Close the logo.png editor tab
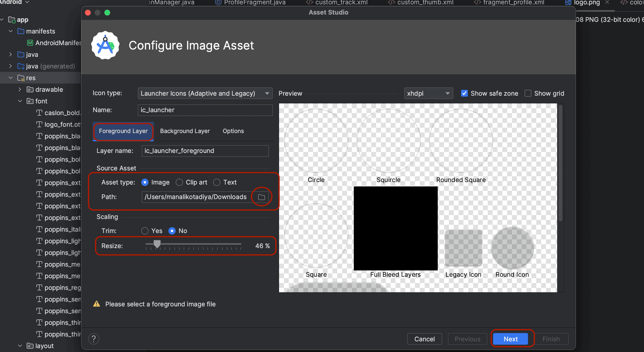This screenshot has height=352, width=644. [x=607, y=2]
